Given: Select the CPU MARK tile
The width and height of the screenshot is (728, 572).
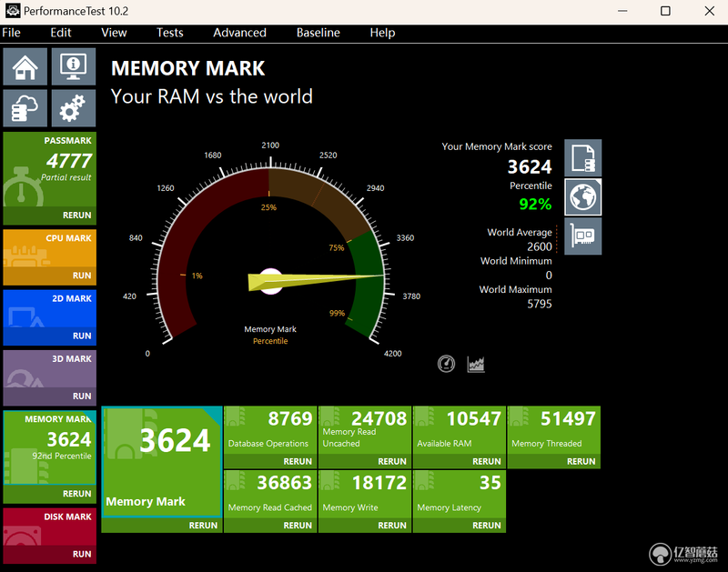Looking at the screenshot, I should click(x=50, y=248).
